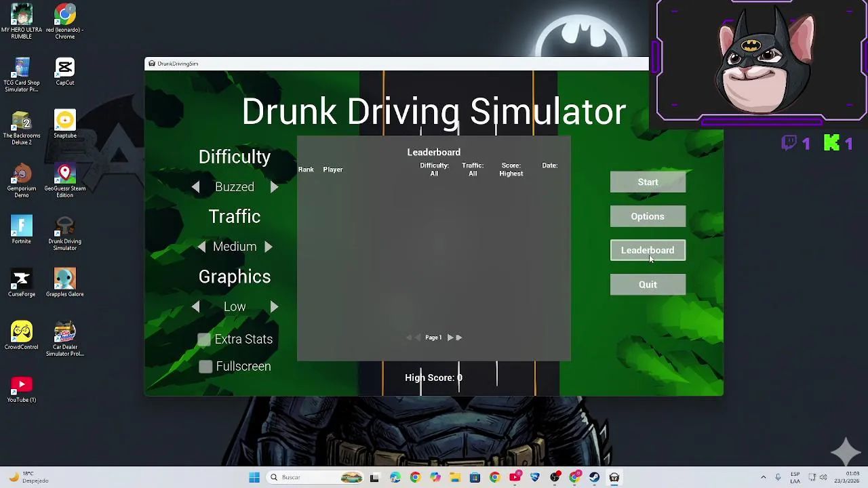Select the Fortnite desktop icon
The image size is (868, 488).
click(21, 230)
